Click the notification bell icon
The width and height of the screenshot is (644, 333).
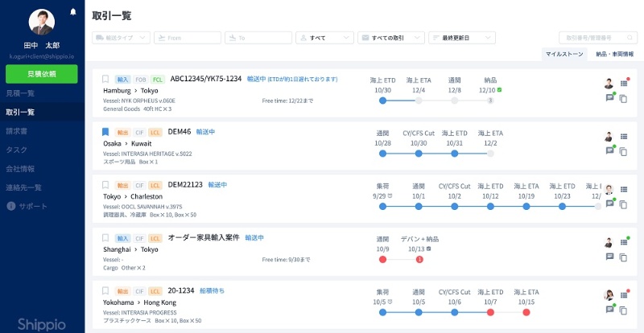click(x=74, y=12)
